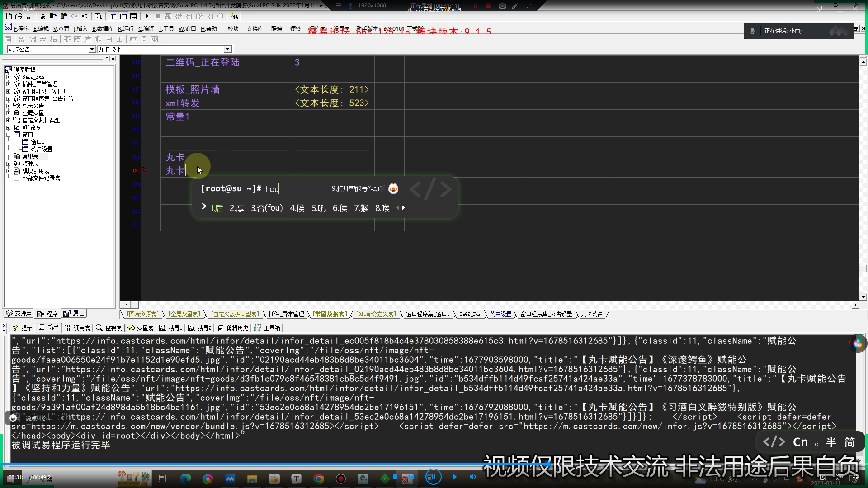Click the video player volume icon
The image size is (868, 488).
pos(473,477)
